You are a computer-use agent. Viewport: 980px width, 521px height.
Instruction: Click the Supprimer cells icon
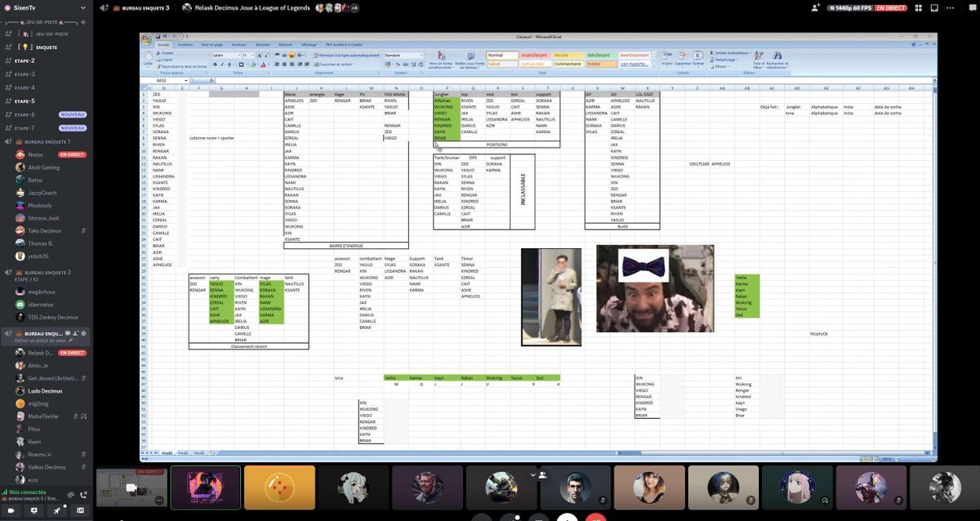[682, 56]
